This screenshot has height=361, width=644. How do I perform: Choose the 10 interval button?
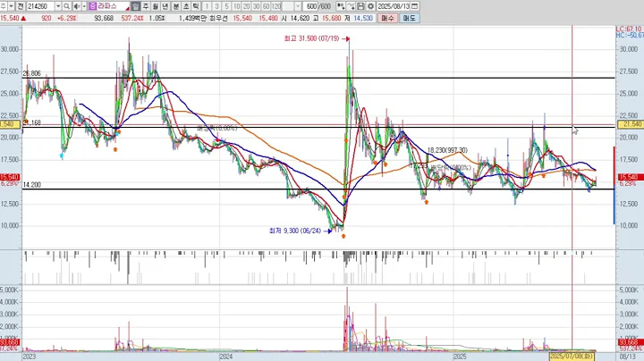pyautogui.click(x=236, y=6)
